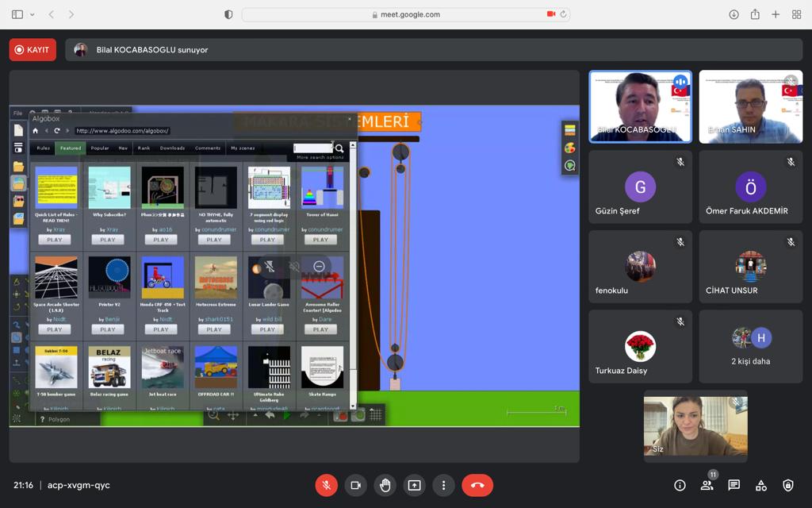Play the Why Subscribe? scene
The image size is (812, 508).
(x=108, y=240)
